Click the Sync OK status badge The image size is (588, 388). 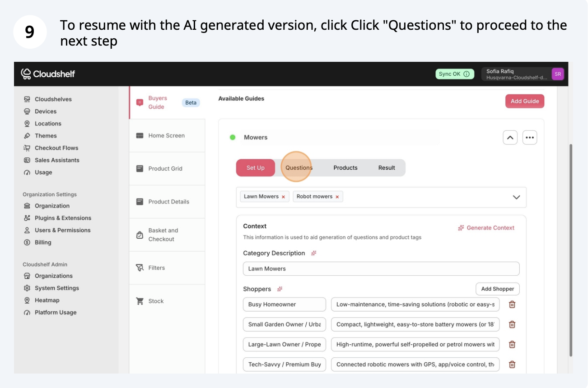pos(454,74)
